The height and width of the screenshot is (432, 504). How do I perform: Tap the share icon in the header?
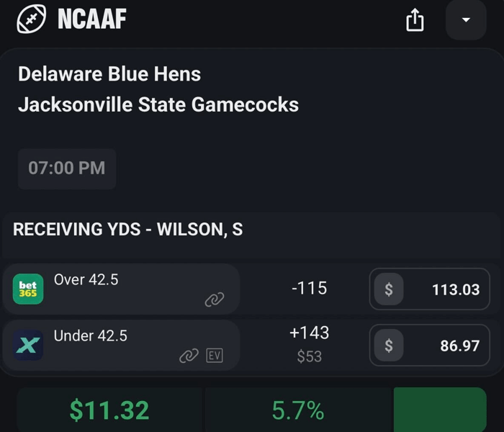click(415, 21)
